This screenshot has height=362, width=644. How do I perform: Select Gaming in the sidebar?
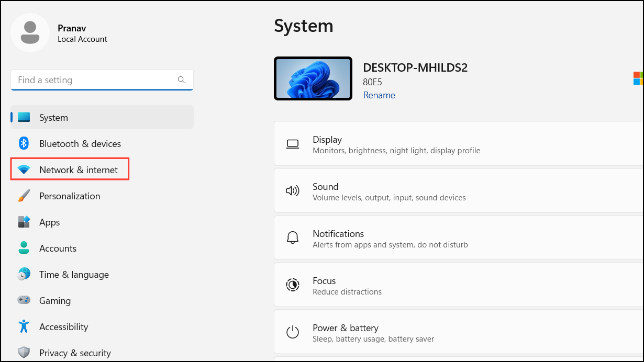click(102, 300)
